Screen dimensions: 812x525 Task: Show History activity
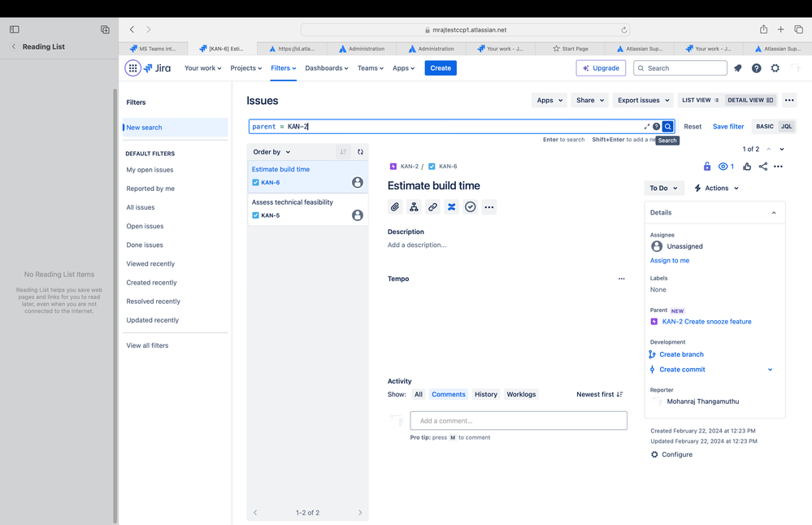[486, 394]
